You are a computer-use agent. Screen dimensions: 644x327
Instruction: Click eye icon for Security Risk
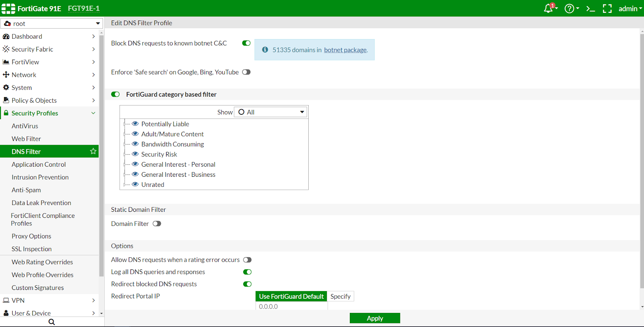pos(135,154)
